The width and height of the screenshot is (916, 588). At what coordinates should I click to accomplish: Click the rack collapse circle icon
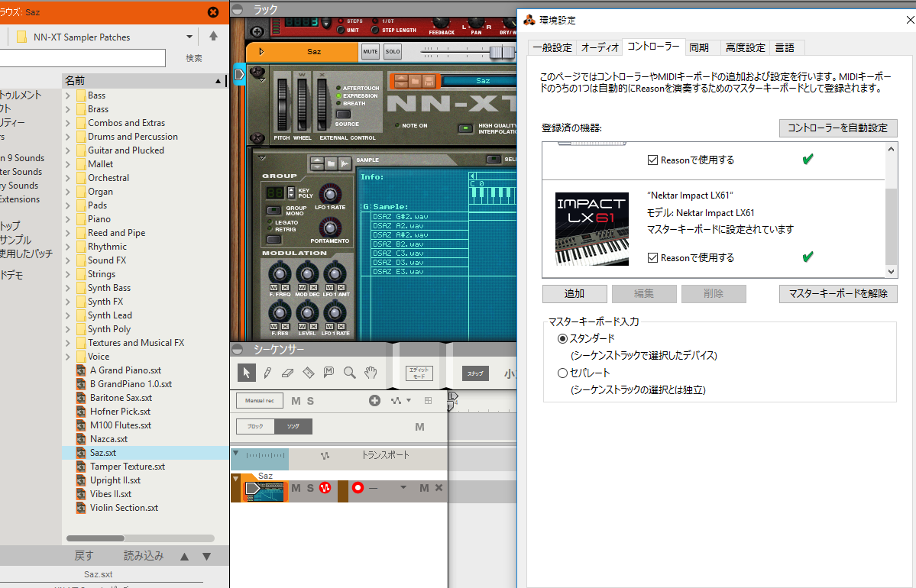click(x=237, y=8)
